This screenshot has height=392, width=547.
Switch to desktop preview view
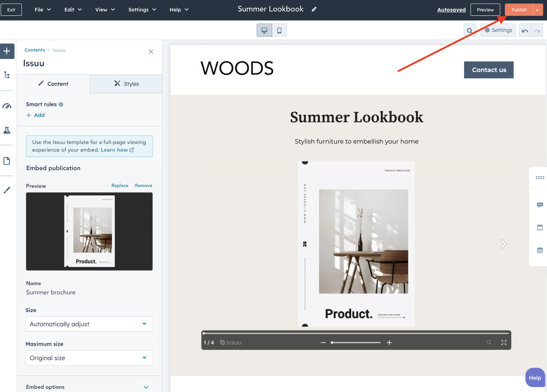264,30
